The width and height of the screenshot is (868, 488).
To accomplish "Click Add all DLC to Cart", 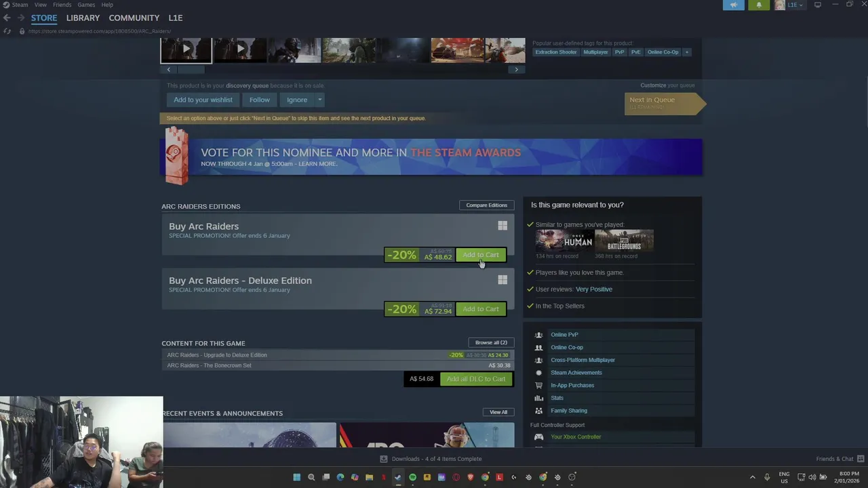I will point(476,379).
